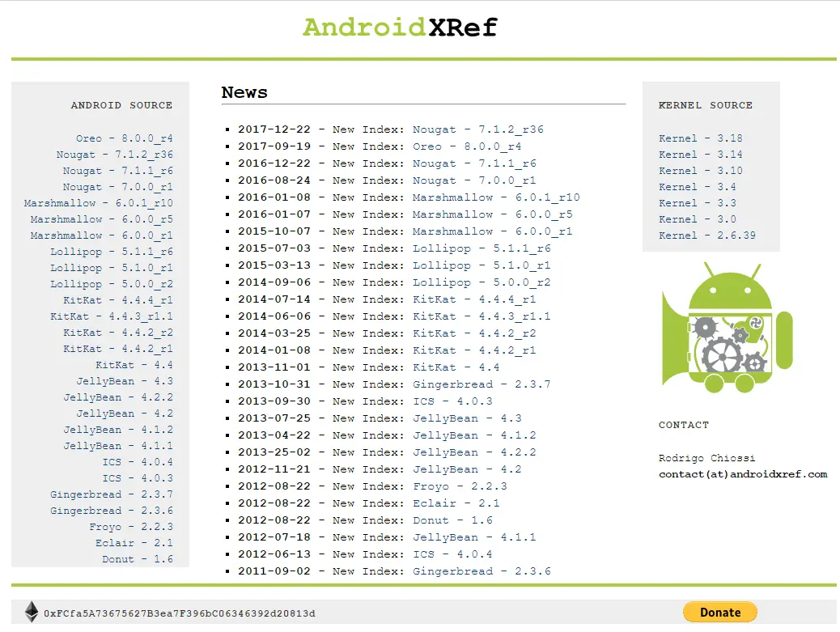Open JellyBean - 4.1.2 in the sidebar

[x=118, y=430]
